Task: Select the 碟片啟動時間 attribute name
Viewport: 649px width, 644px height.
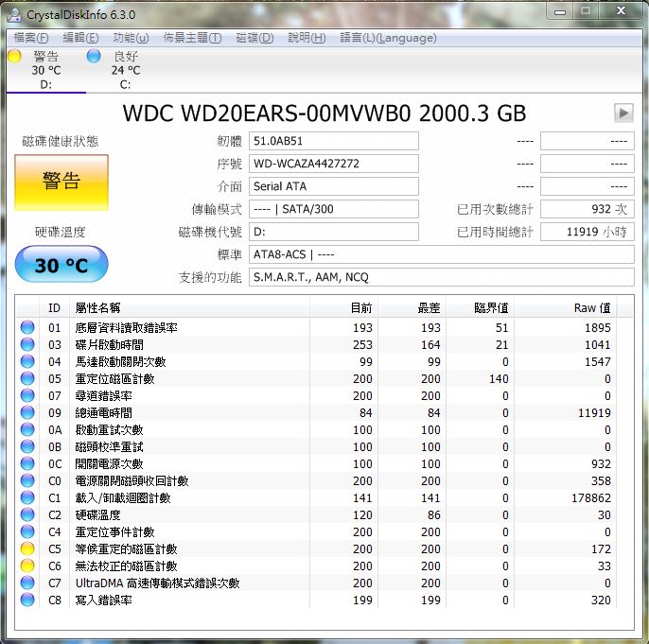Action: click(x=110, y=344)
